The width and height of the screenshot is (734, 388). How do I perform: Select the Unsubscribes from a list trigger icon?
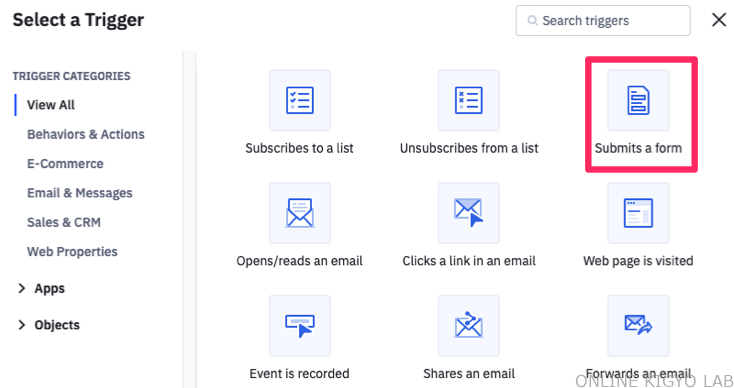469,100
